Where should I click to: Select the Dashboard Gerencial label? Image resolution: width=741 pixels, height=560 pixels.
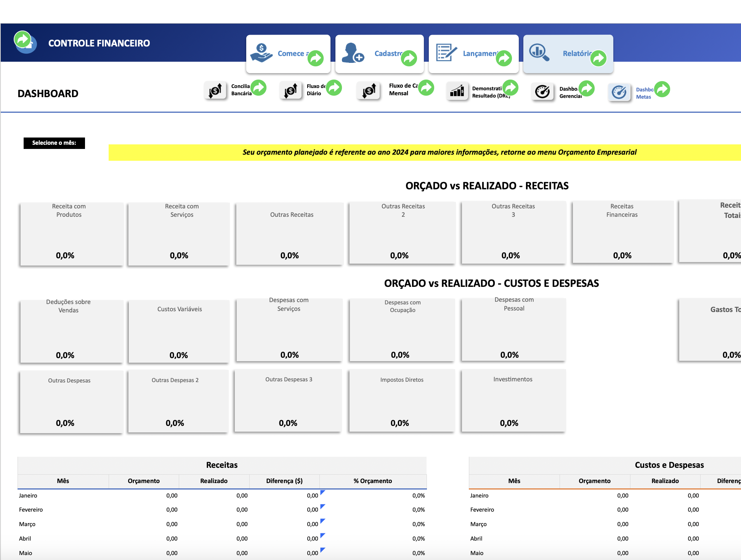coord(570,93)
